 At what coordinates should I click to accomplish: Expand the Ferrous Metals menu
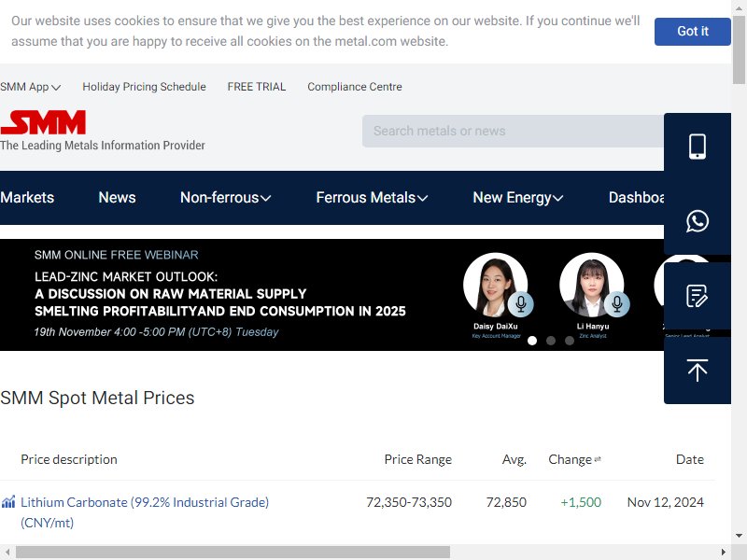pos(372,198)
